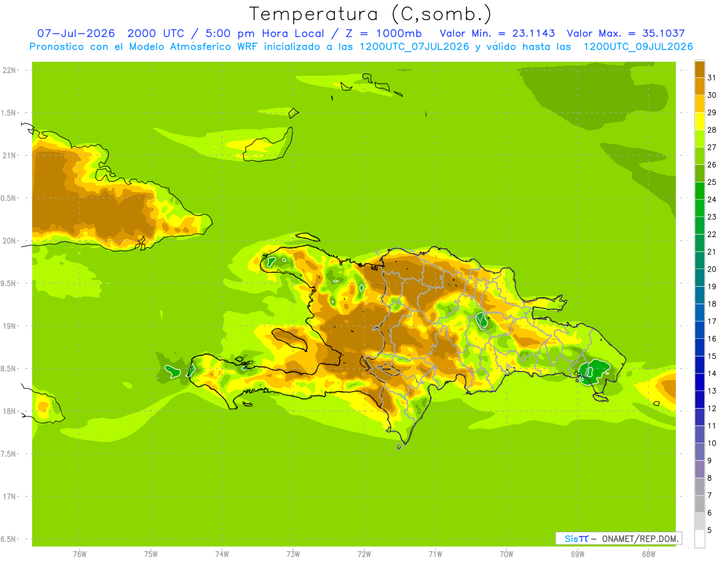Click the '69W' longitude axis label
The image size is (728, 562).
578,554
